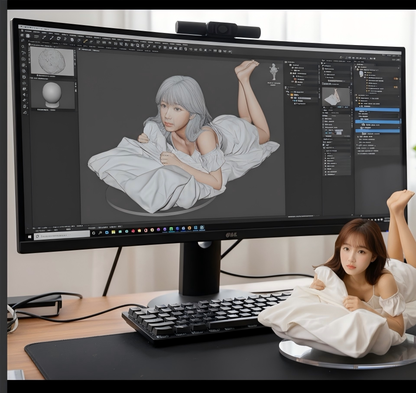
Task: Select the lowest blue highlighted row in right panel
Action: (377, 131)
